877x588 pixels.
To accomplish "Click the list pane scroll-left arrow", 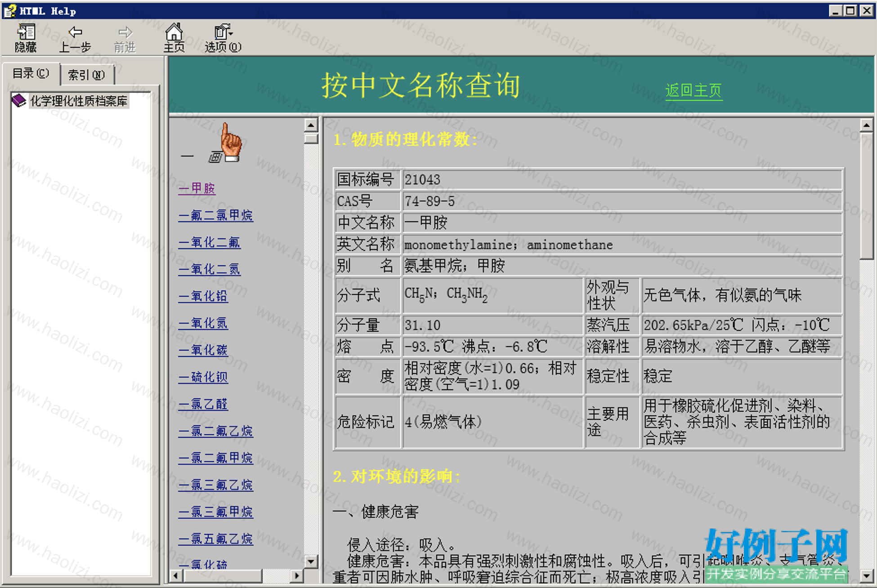I will point(176,575).
